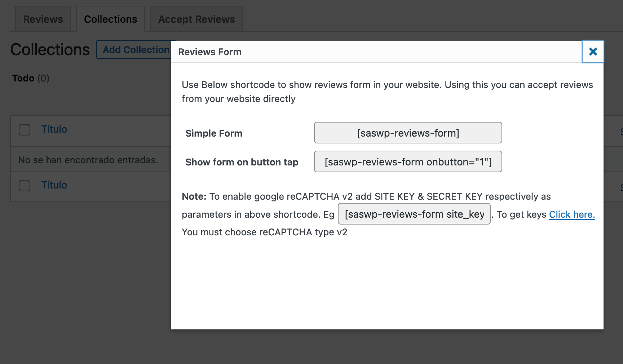The image size is (623, 364).
Task: Close the Reviews Form dialog
Action: [x=593, y=52]
